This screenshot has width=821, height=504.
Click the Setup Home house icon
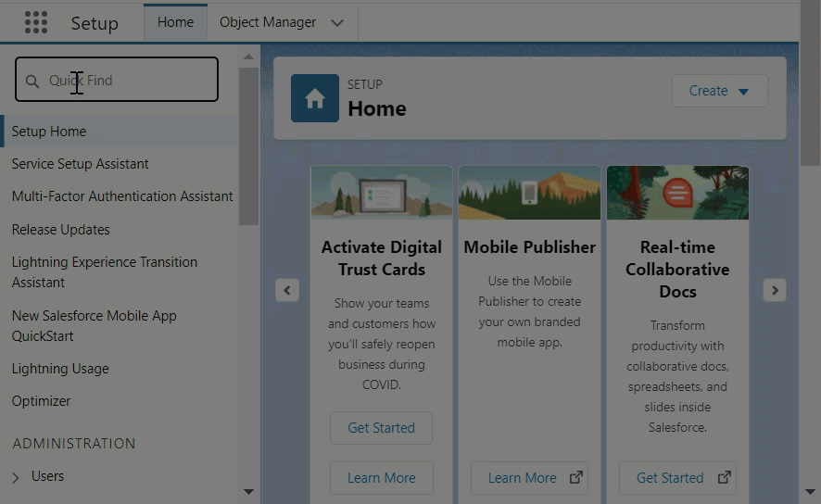(x=315, y=98)
